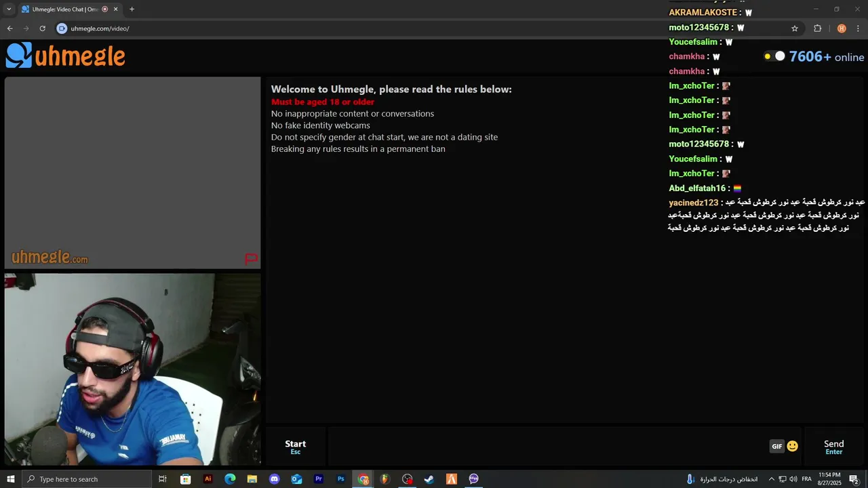Reload the Uhmegle page
This screenshot has height=488, width=868.
click(42, 28)
